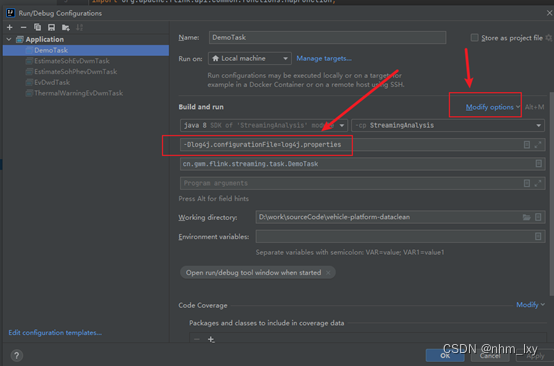Open the java 8 SDK dropdown
554x366 pixels.
pyautogui.click(x=264, y=125)
